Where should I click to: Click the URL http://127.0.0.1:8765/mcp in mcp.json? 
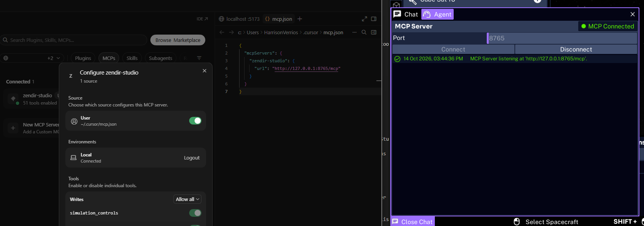[307, 68]
